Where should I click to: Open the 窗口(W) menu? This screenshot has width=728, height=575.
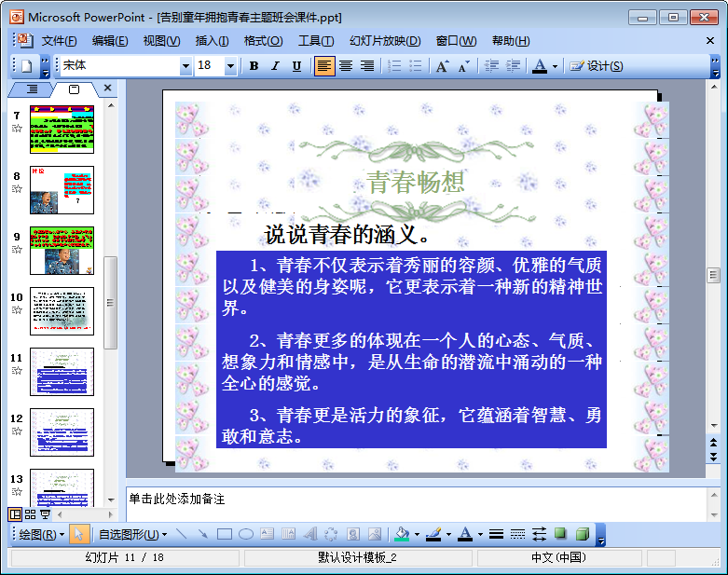(457, 41)
